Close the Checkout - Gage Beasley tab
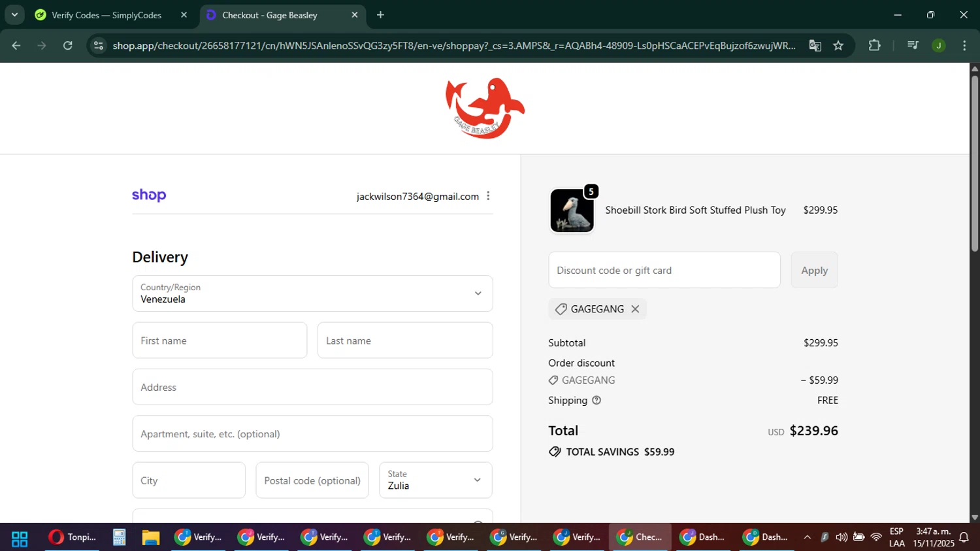980x551 pixels. 355,15
